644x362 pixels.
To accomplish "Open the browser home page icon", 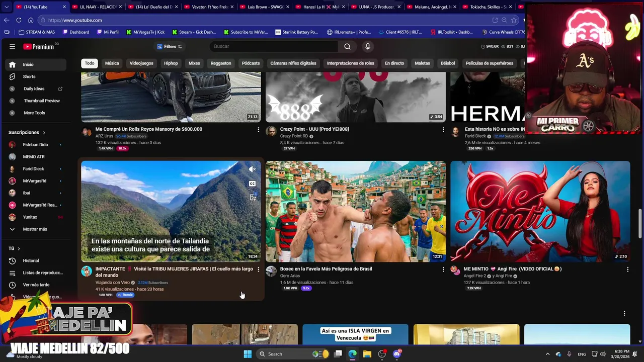I will 31,20.
